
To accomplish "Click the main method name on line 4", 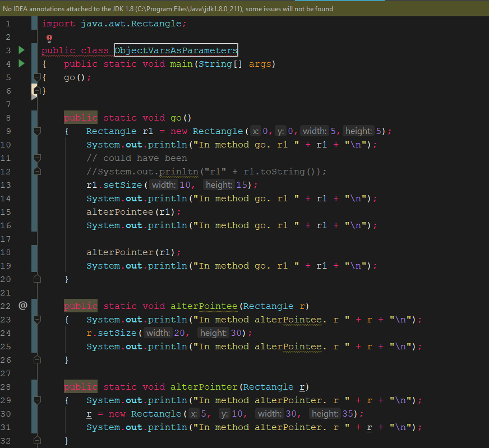I will coord(181,64).
